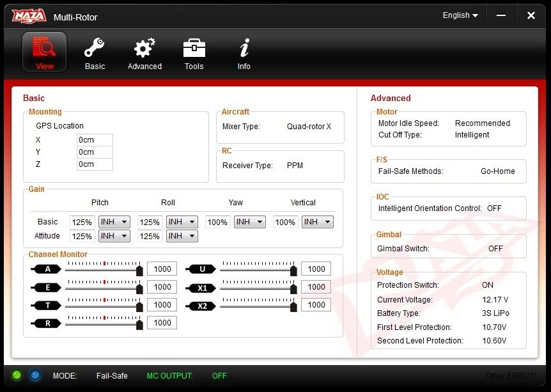Image resolution: width=551 pixels, height=392 pixels.
Task: Open Basic Yaw gain INH dropdown
Action: 250,222
